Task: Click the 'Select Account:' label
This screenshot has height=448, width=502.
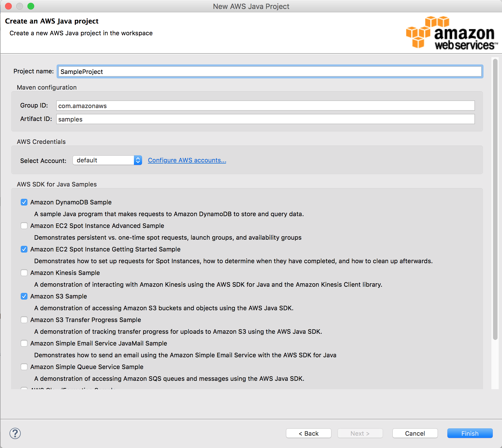Action: pyautogui.click(x=43, y=161)
